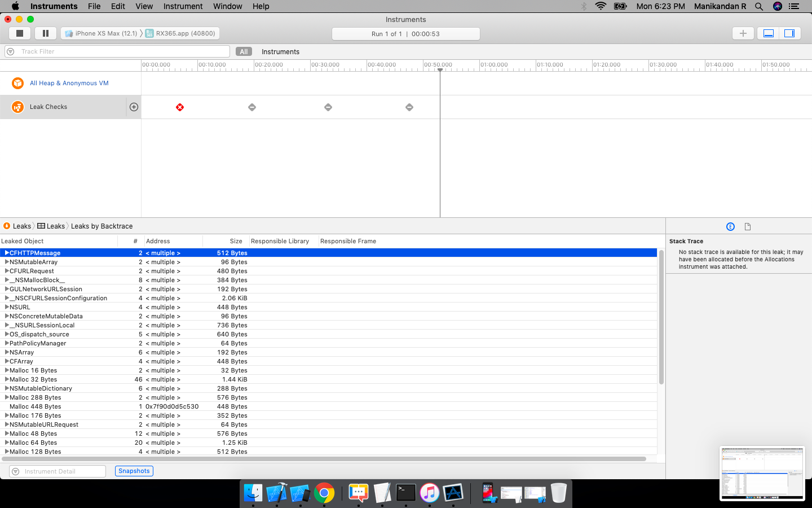This screenshot has width=812, height=508.
Task: Toggle the bottom detail pane visibility
Action: tap(768, 33)
